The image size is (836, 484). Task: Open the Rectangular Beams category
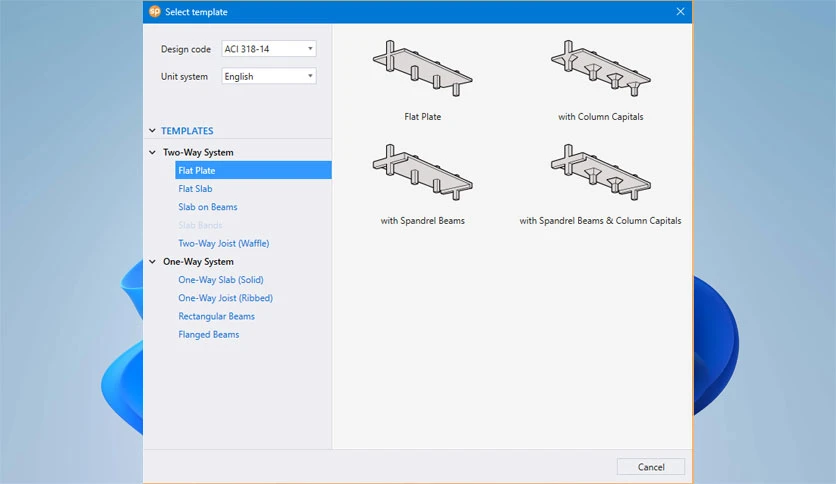tap(216, 316)
